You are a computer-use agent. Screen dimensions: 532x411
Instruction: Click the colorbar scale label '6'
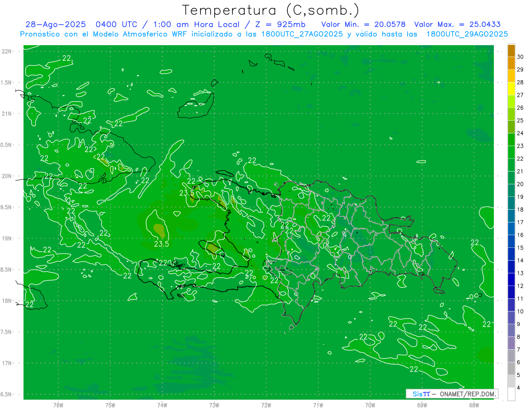click(x=519, y=362)
